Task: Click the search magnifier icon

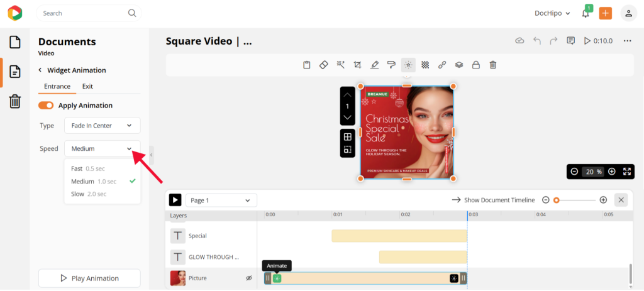Action: [132, 13]
